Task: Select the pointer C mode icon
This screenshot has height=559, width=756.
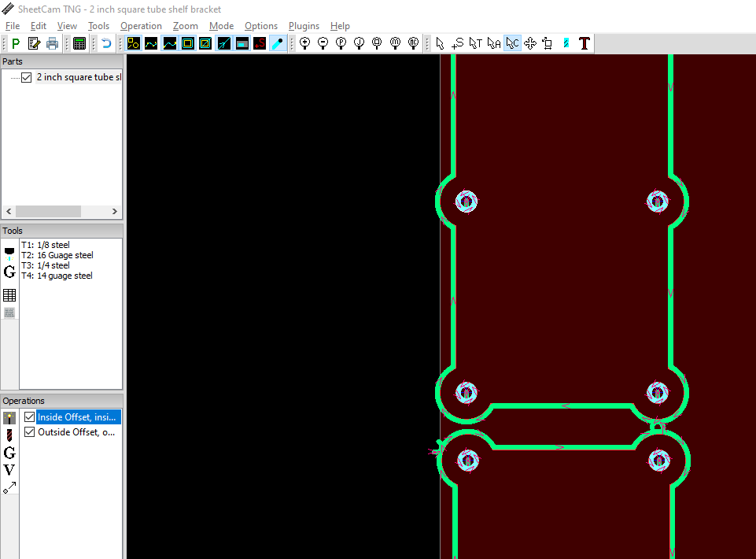Action: 512,43
